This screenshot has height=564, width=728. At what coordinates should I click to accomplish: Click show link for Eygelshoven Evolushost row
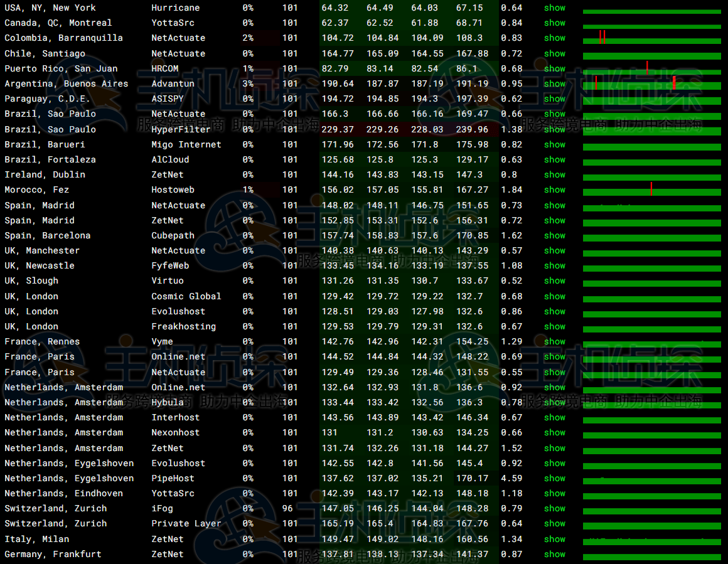pyautogui.click(x=554, y=463)
